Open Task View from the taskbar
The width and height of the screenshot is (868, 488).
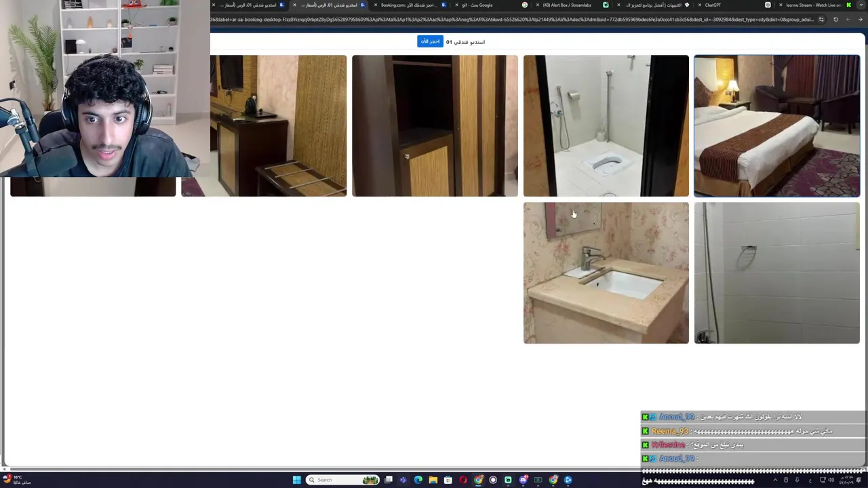pyautogui.click(x=389, y=480)
